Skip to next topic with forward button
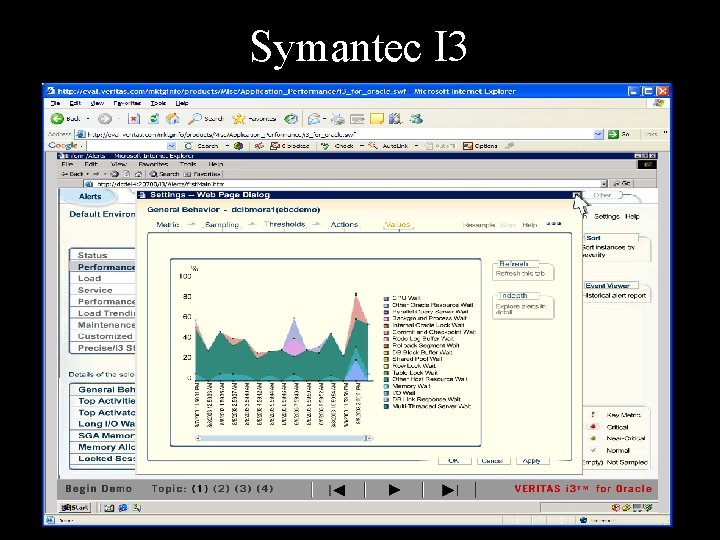Screen dimensions: 720x540 coord(449,490)
